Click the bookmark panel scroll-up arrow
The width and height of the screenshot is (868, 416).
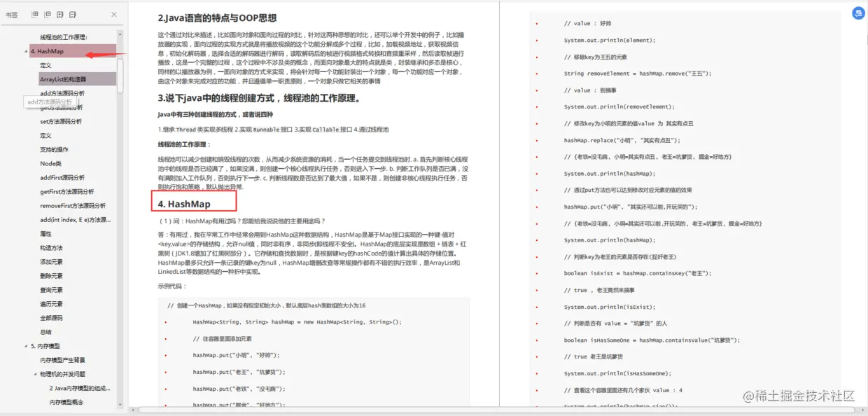(120, 34)
